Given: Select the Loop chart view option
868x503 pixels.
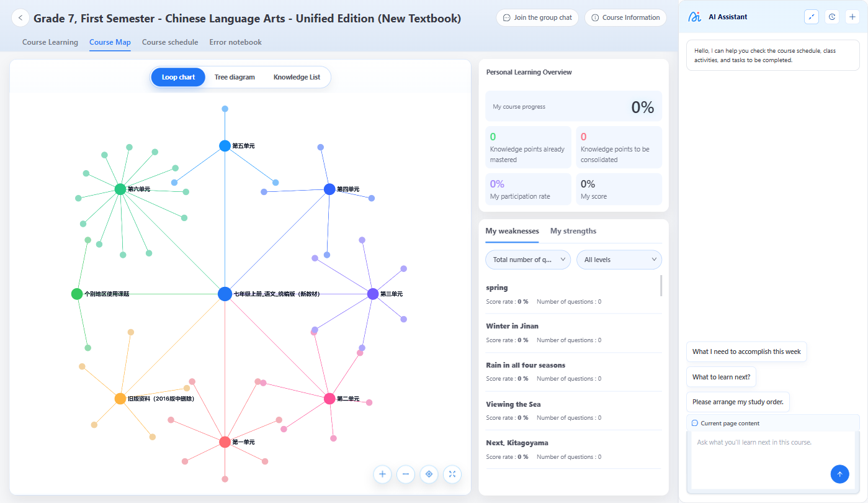Looking at the screenshot, I should coord(178,77).
